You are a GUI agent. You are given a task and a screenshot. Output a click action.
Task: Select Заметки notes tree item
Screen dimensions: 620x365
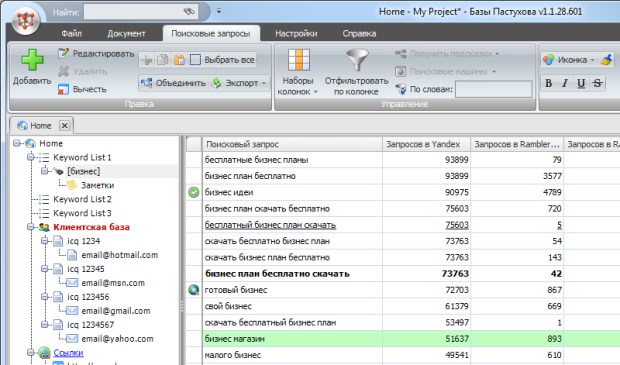(x=97, y=185)
